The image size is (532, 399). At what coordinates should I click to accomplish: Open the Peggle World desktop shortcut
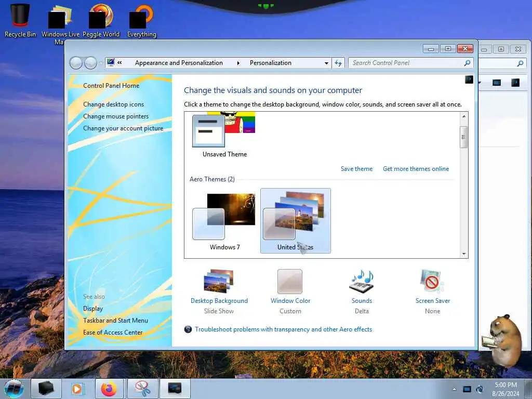[101, 20]
